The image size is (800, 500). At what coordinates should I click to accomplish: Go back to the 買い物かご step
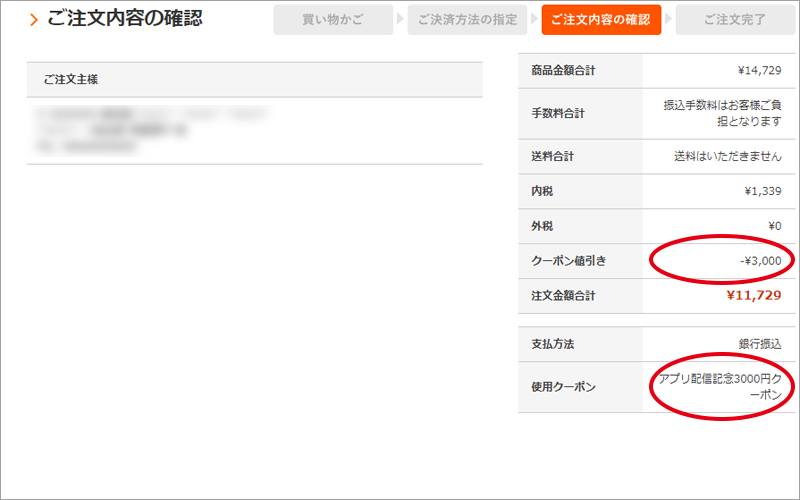coord(333,20)
